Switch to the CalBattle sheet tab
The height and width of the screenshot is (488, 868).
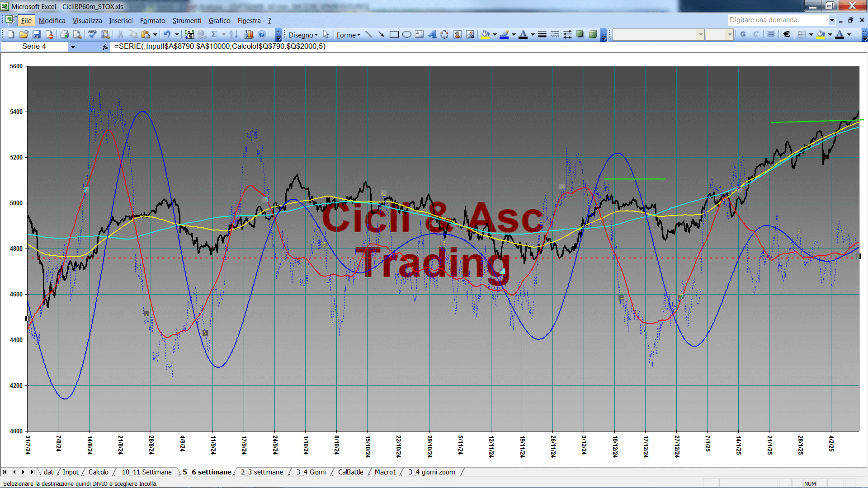coord(350,472)
